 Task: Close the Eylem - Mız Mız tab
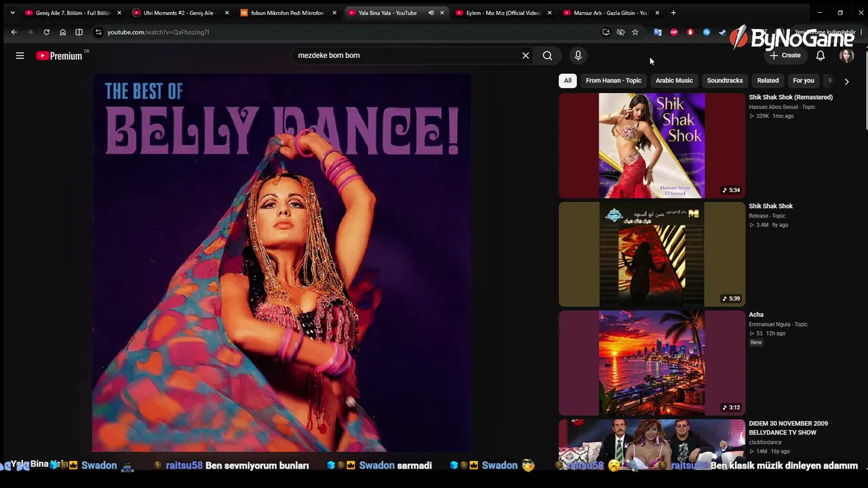(549, 13)
